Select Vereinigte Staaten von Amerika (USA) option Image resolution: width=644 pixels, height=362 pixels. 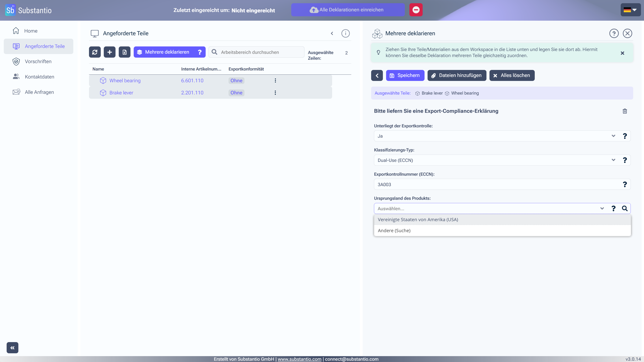[x=418, y=219]
